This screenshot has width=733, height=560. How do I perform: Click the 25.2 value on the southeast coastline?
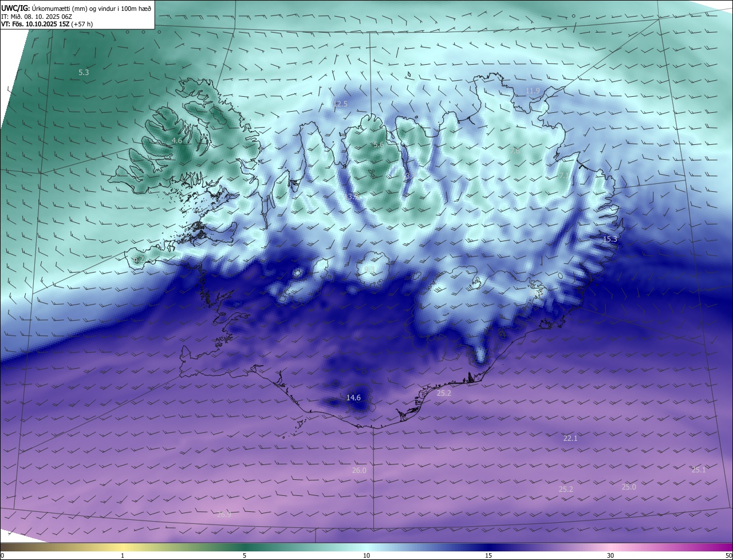coord(444,393)
